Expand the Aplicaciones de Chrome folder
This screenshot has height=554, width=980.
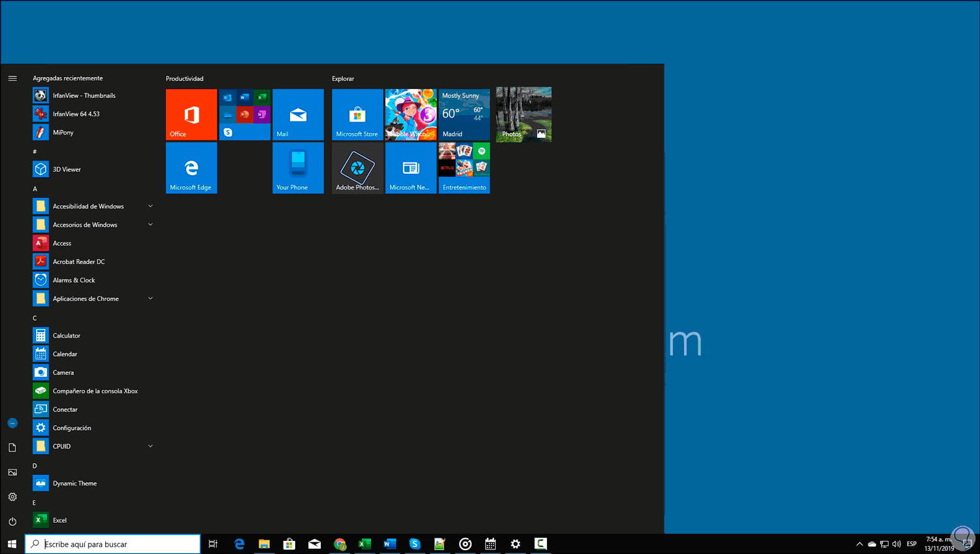[x=93, y=299]
